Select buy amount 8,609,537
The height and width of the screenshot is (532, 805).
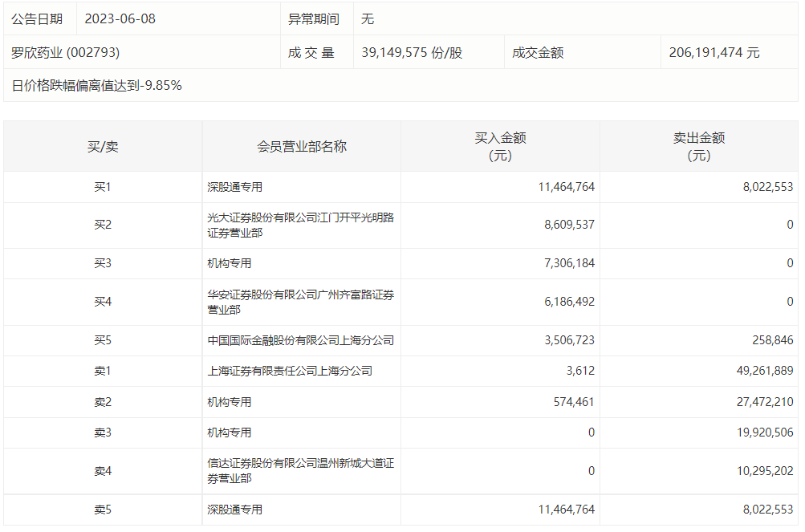569,225
